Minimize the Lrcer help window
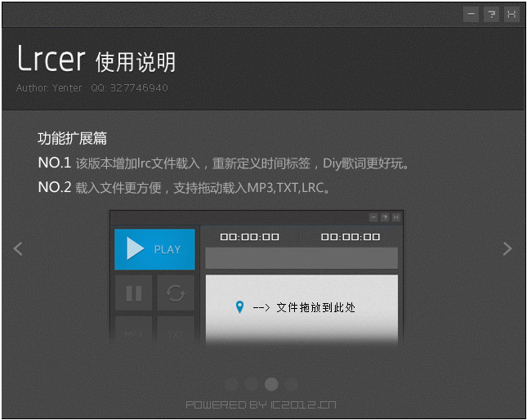Image resolution: width=527 pixels, height=420 pixels. (471, 15)
